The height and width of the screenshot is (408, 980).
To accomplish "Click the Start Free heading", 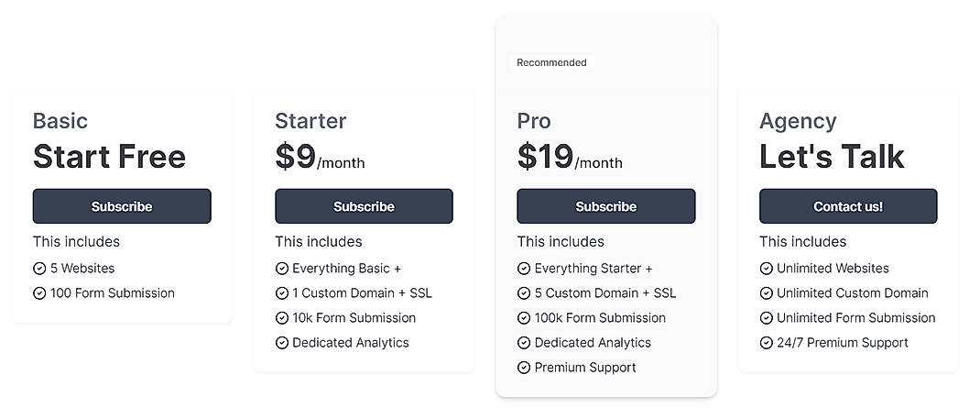I will point(109,157).
